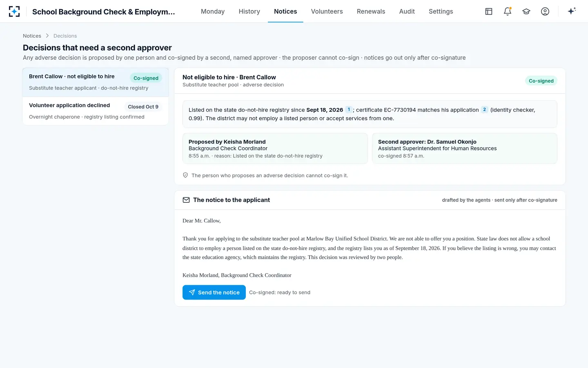Click 'Not eligible to hire · Brent Callow' title

(x=229, y=77)
